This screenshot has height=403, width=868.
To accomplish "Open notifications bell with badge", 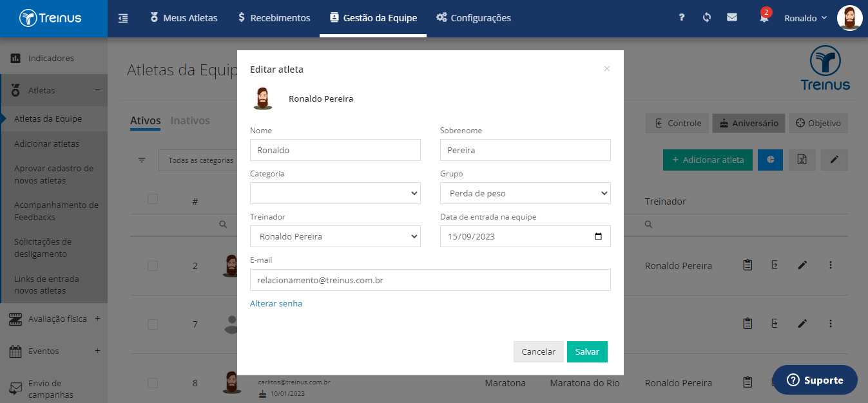I will point(764,17).
